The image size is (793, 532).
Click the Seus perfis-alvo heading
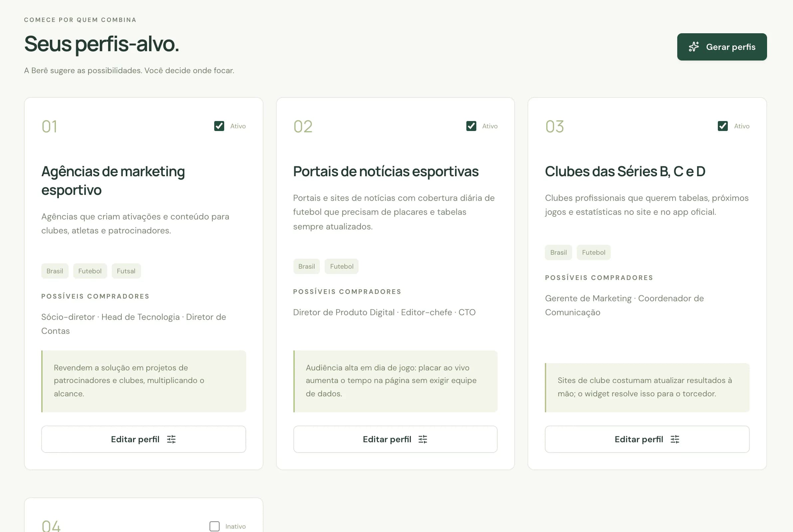coord(101,44)
